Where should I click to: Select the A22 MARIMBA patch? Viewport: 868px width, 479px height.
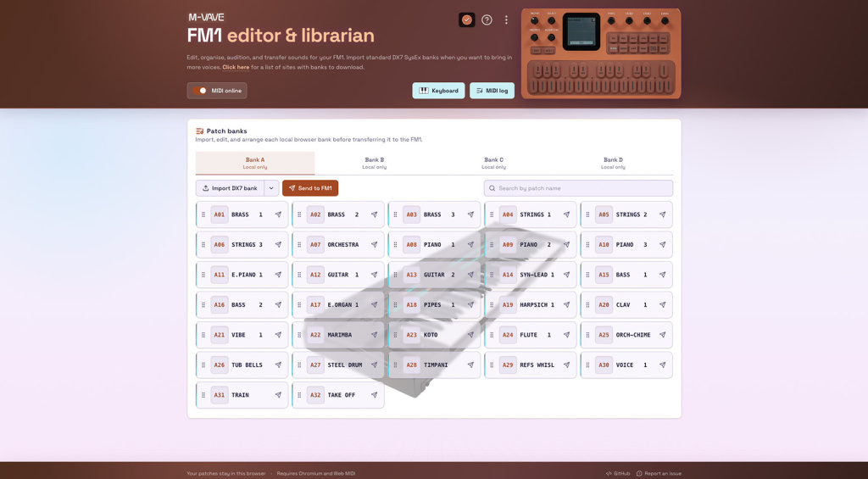(338, 335)
